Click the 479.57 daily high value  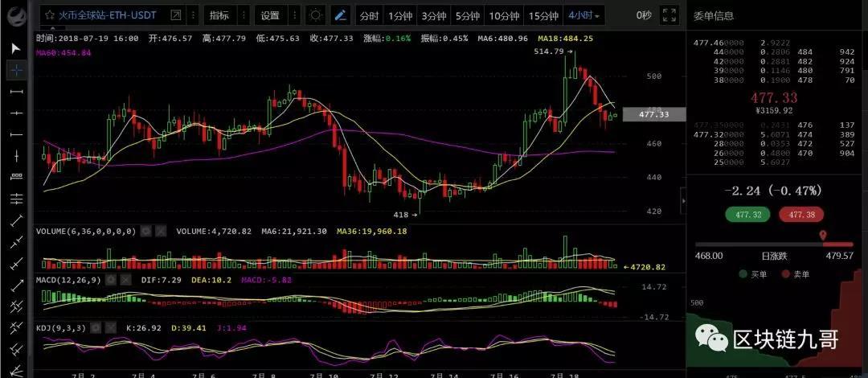tap(839, 256)
